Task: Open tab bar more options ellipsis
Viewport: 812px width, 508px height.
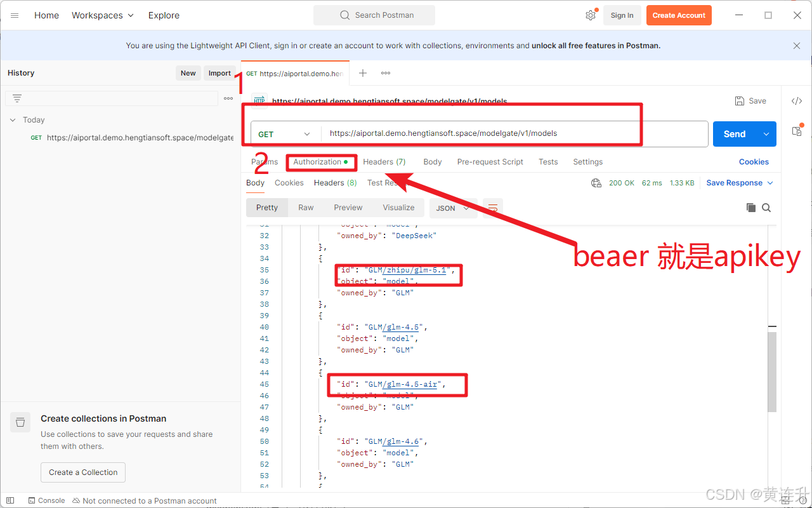Action: pos(386,73)
